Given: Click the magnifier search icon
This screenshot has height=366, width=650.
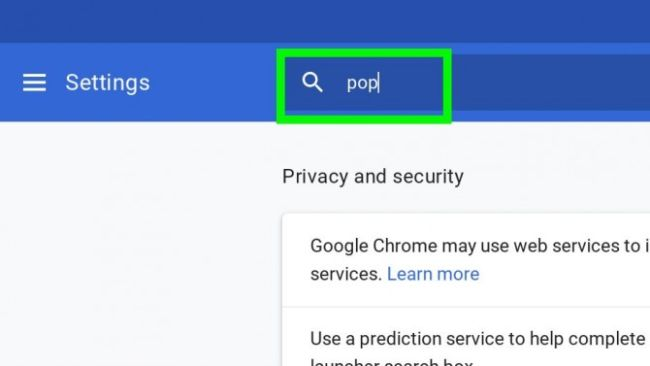Looking at the screenshot, I should coord(312,82).
